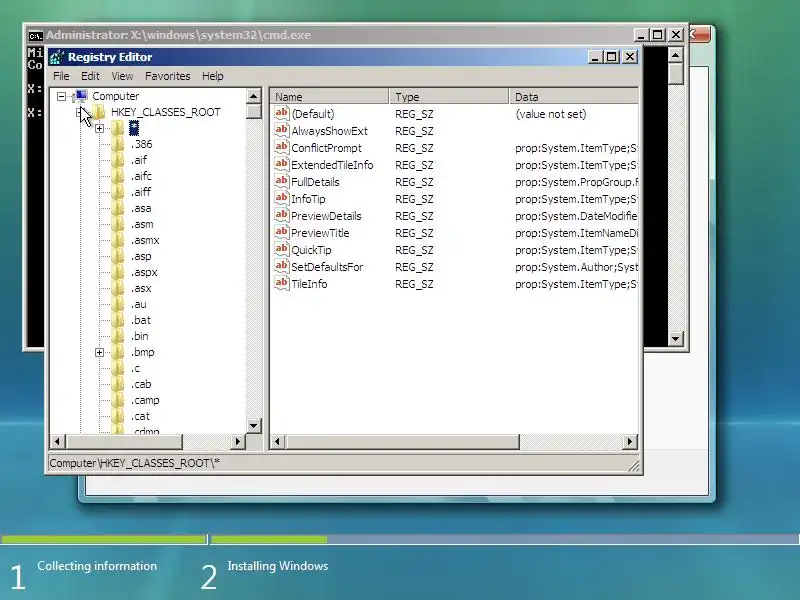The image size is (800, 600).
Task: Select the .asp key
Action: pyautogui.click(x=141, y=256)
